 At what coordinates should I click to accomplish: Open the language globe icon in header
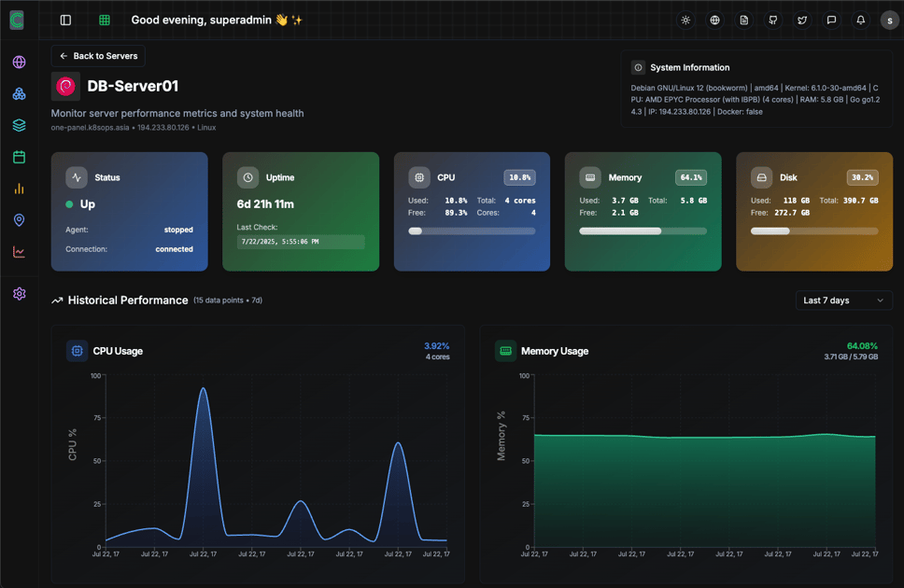click(x=715, y=21)
